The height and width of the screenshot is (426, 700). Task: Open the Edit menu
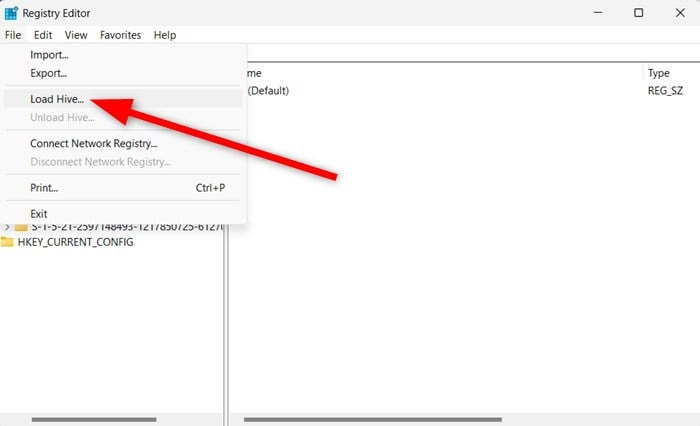click(x=43, y=35)
